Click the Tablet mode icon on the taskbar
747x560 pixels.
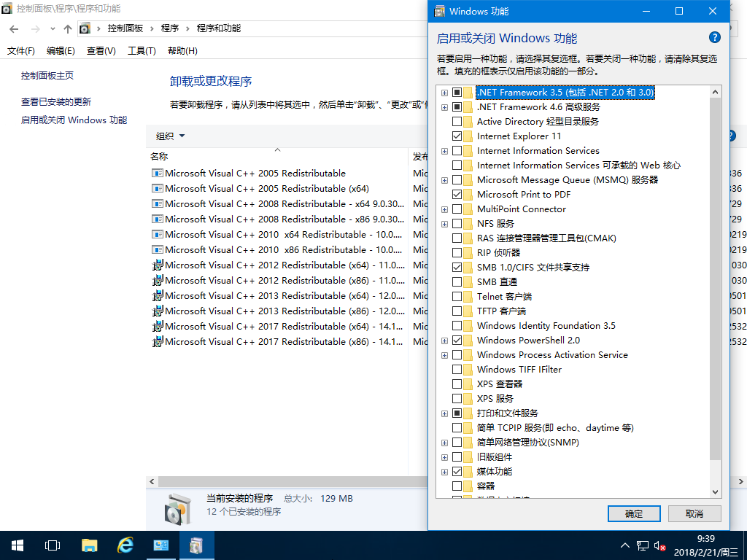coord(51,545)
